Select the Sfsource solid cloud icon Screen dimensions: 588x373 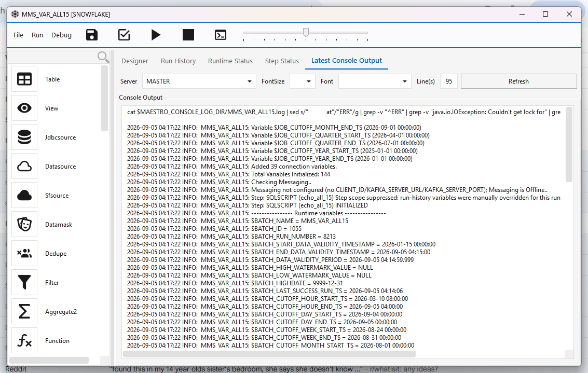(24, 195)
